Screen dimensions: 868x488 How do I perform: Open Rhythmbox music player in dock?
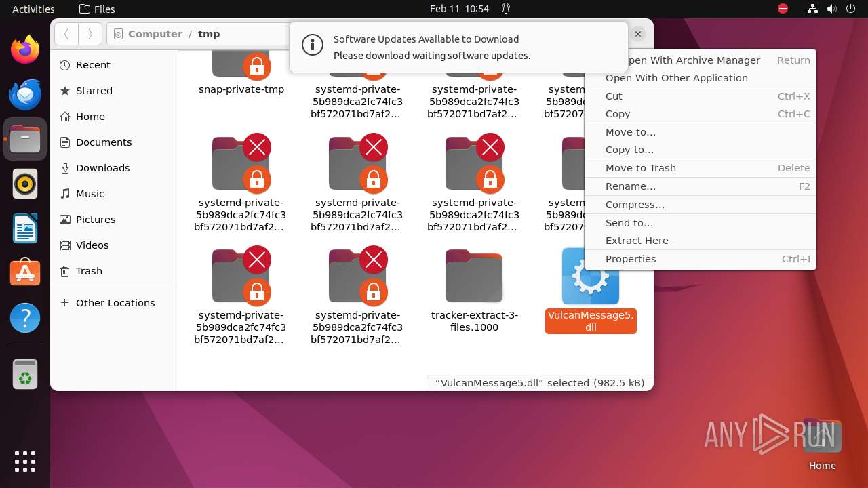[25, 184]
